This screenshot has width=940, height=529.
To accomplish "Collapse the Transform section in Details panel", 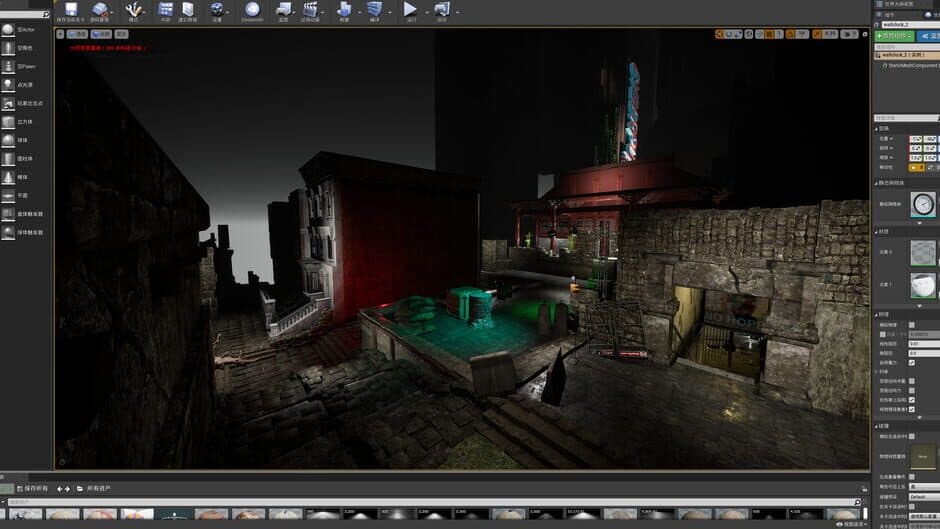I will [876, 128].
